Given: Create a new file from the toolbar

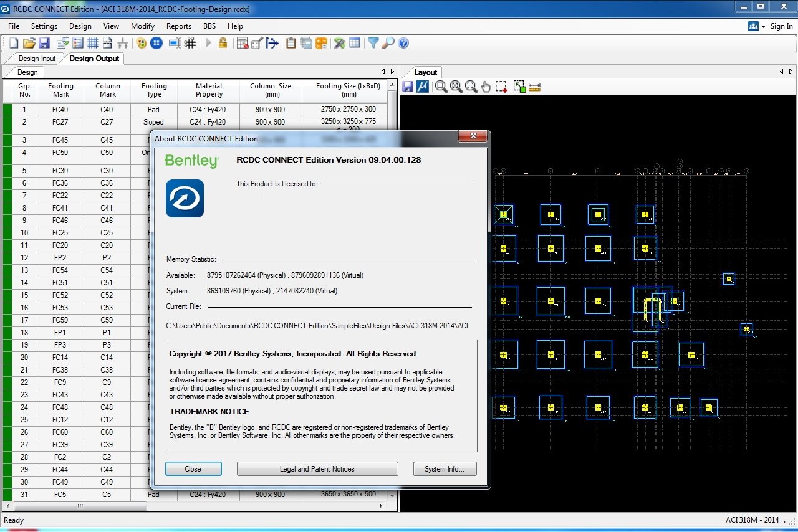Looking at the screenshot, I should (14, 43).
